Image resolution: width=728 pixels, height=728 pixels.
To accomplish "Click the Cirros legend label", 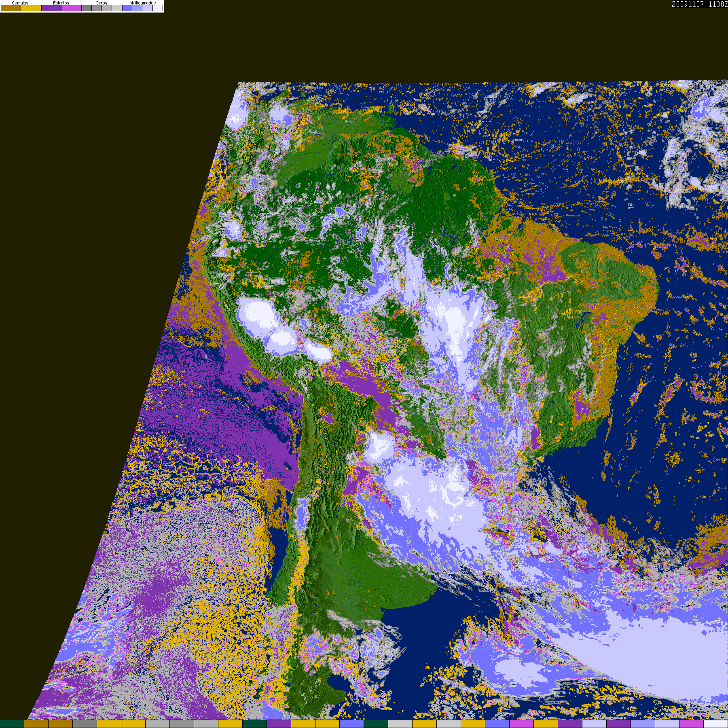I will 102,3.
